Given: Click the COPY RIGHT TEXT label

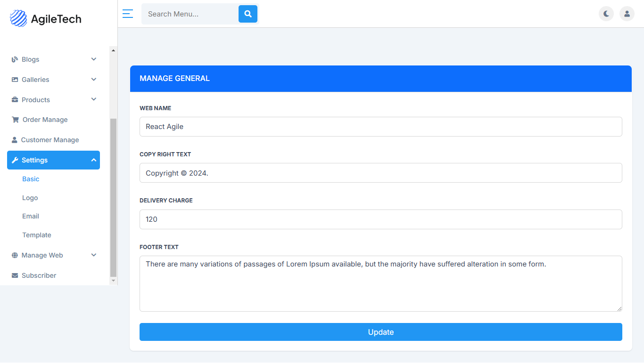Looking at the screenshot, I should click(x=165, y=154).
